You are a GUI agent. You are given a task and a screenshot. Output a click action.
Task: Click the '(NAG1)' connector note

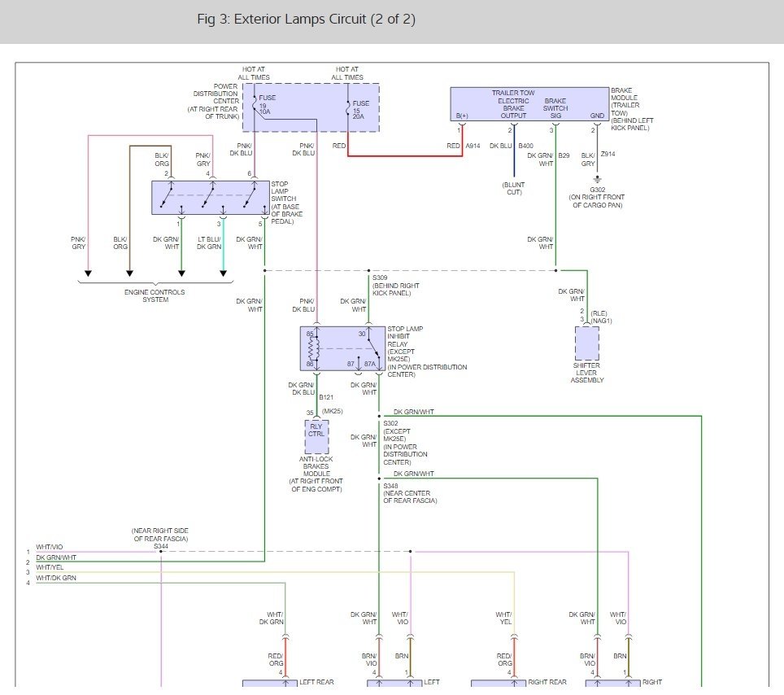[601, 321]
